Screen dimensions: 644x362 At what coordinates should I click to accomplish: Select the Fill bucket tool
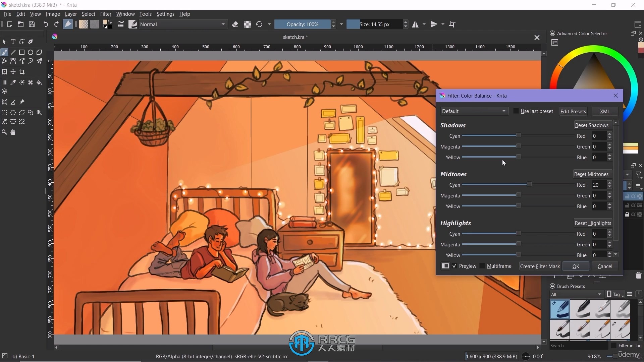click(x=39, y=82)
